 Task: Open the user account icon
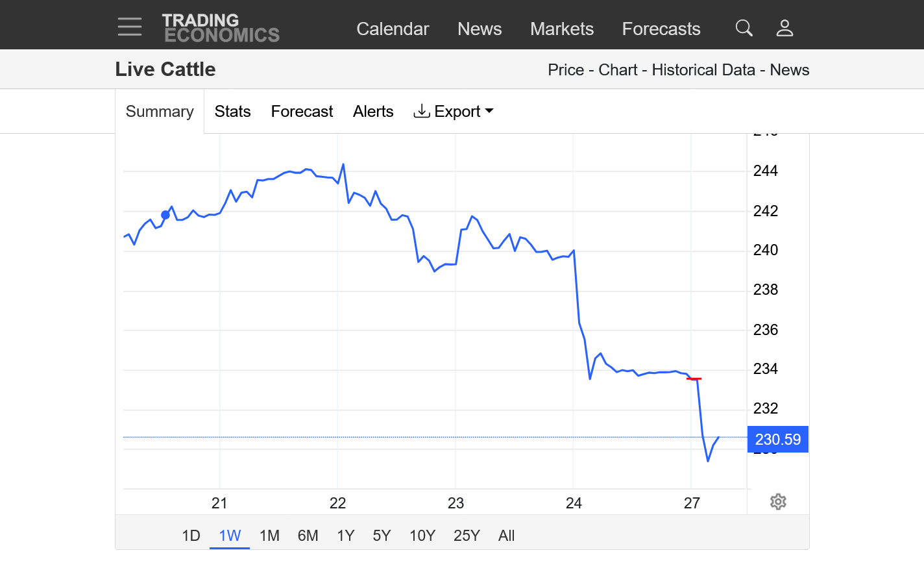[x=784, y=28]
